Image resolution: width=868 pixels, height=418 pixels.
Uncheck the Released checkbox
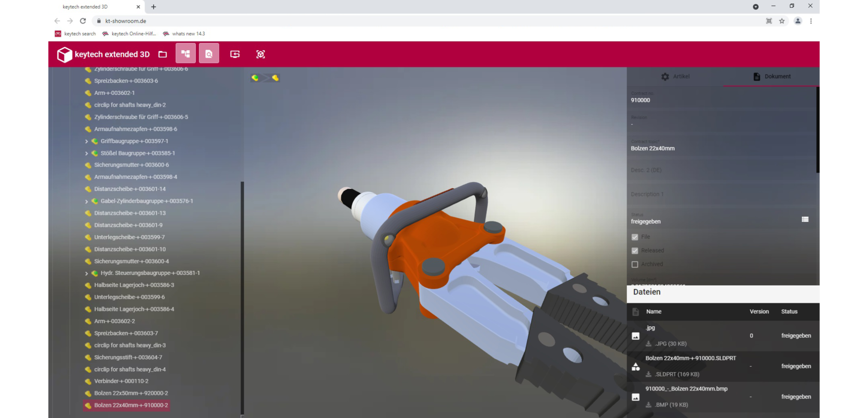click(635, 251)
